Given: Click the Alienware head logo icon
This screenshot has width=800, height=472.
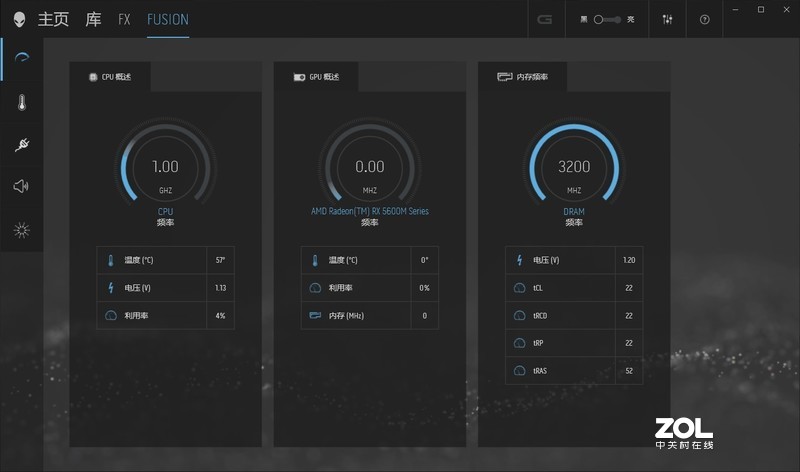Looking at the screenshot, I should pyautogui.click(x=19, y=19).
